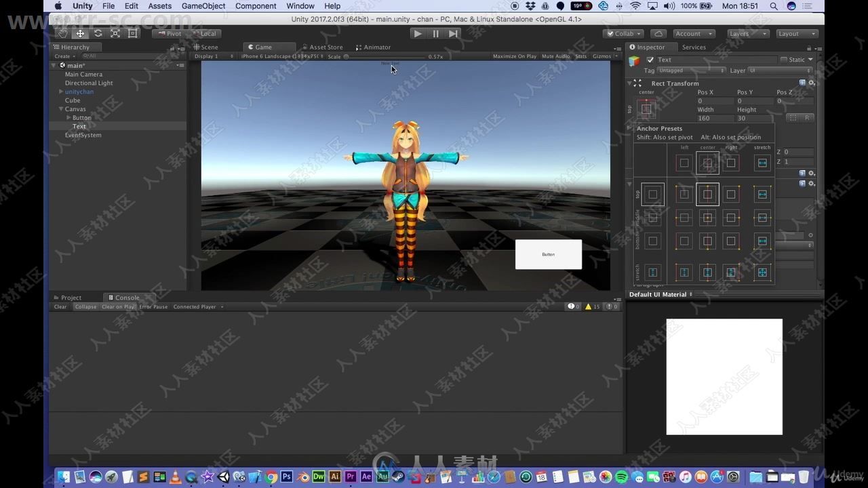This screenshot has width=868, height=488.
Task: Open the Collab button
Action: click(624, 33)
